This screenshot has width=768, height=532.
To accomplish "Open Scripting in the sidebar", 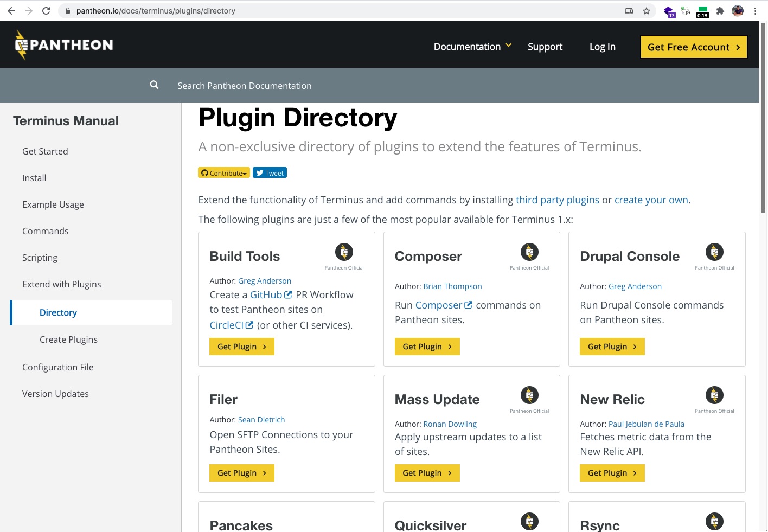I will (x=40, y=258).
